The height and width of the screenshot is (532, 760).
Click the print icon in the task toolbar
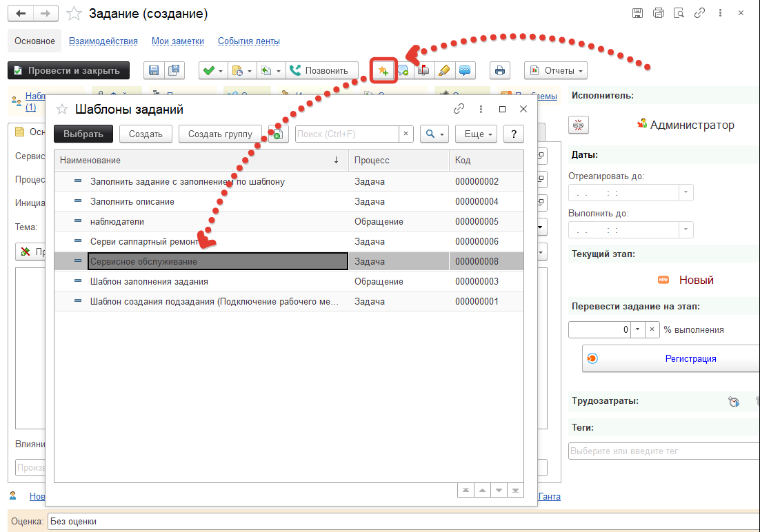point(499,71)
